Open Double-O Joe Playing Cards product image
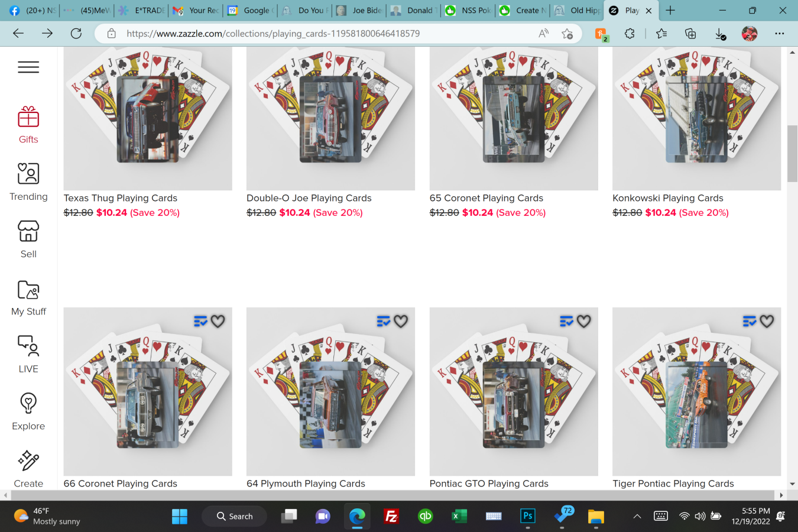 tap(330, 118)
